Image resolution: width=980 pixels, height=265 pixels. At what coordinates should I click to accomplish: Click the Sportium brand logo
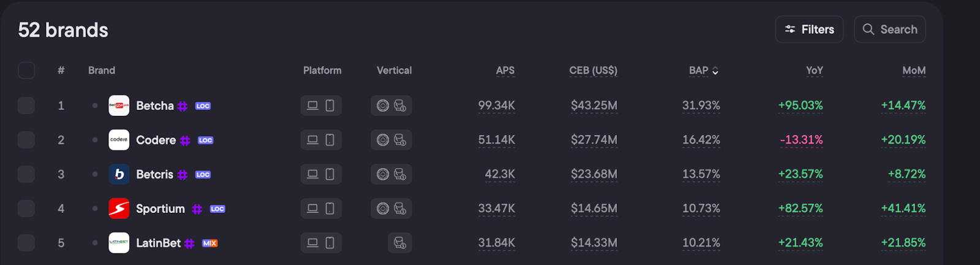point(119,209)
